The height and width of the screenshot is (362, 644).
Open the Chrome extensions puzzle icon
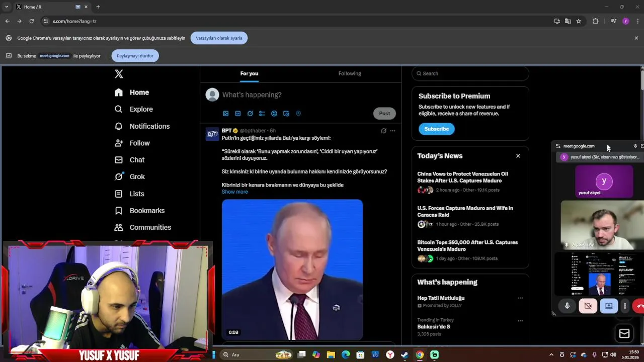(596, 21)
